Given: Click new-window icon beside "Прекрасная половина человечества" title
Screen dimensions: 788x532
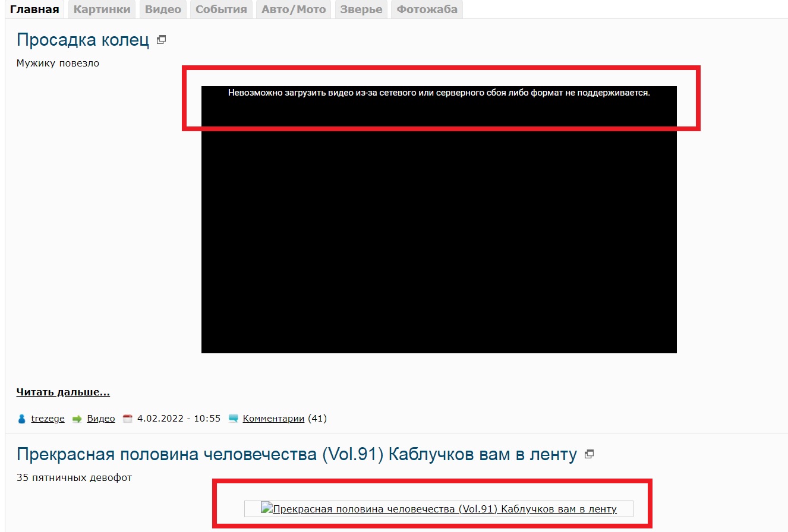Looking at the screenshot, I should 589,454.
